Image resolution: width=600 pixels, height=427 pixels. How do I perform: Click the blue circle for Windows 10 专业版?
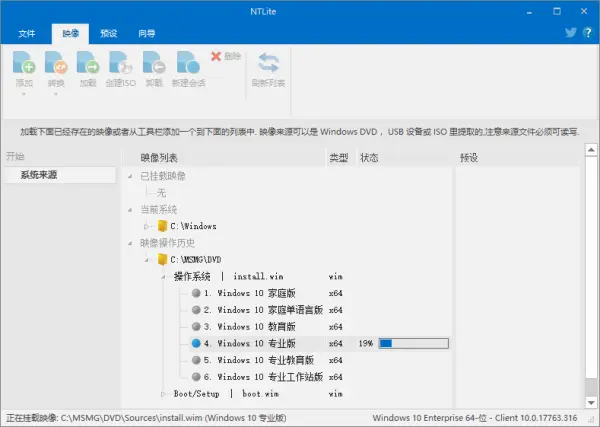(196, 343)
